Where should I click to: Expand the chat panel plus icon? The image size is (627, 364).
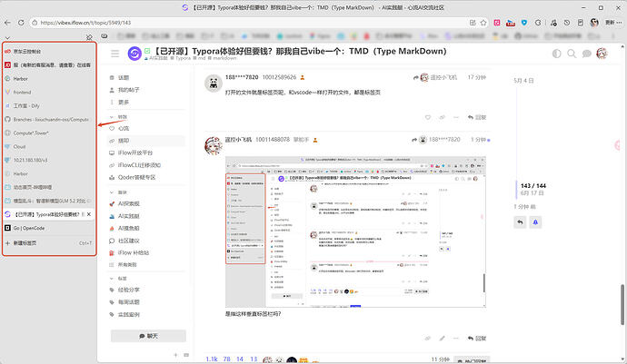tap(175, 355)
